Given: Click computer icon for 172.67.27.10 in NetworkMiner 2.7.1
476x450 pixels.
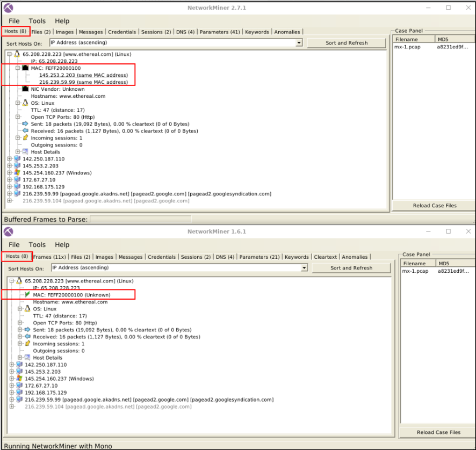Looking at the screenshot, I should (17, 180).
